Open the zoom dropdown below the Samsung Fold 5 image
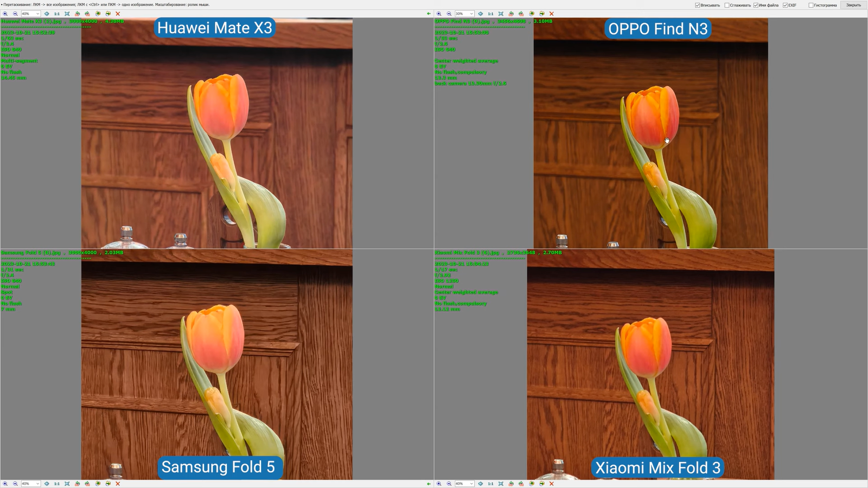Screen dimensions: 868x488 30,484
